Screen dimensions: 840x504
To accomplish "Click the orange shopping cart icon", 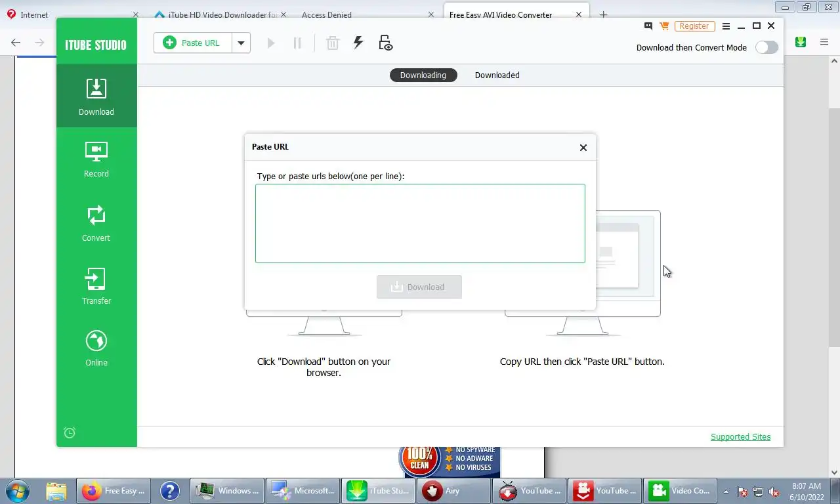I will coord(664,26).
